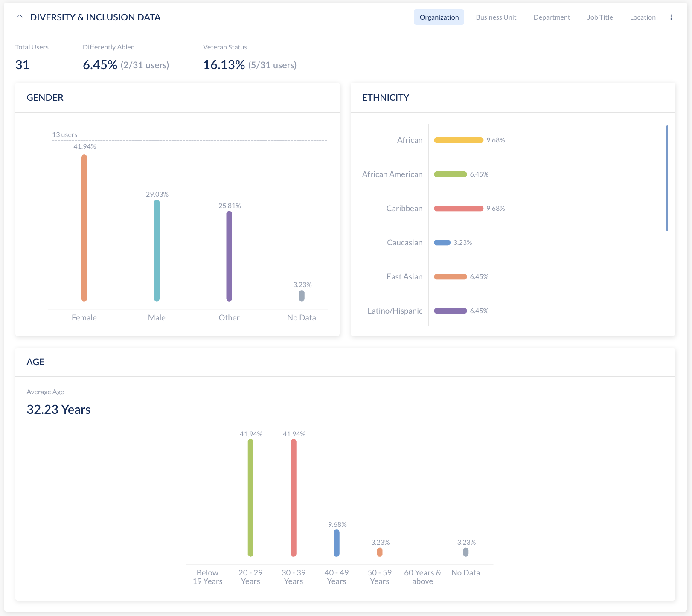The image size is (692, 616).
Task: Switch to the Department tab
Action: click(x=552, y=17)
